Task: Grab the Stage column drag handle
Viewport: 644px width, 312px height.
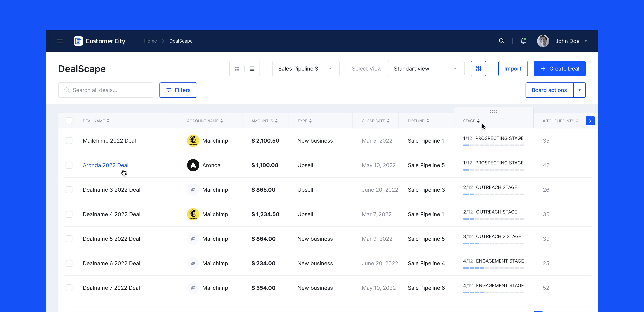Action: click(x=493, y=112)
